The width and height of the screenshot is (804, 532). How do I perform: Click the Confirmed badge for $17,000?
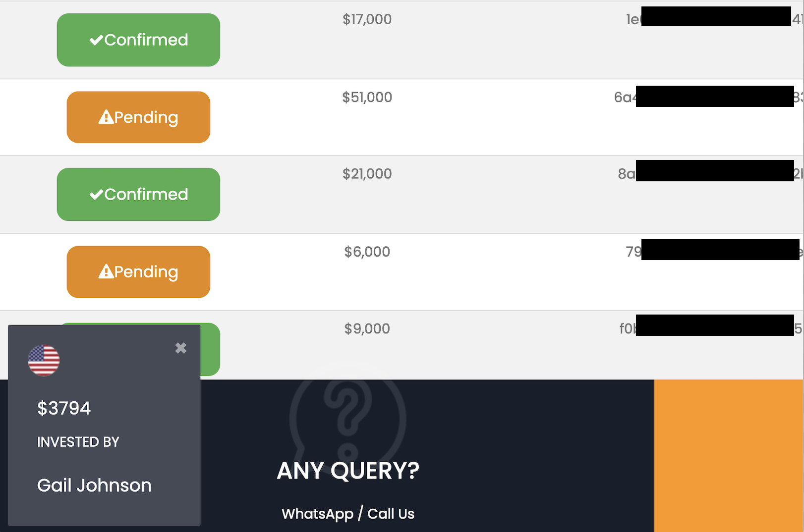[x=138, y=40]
